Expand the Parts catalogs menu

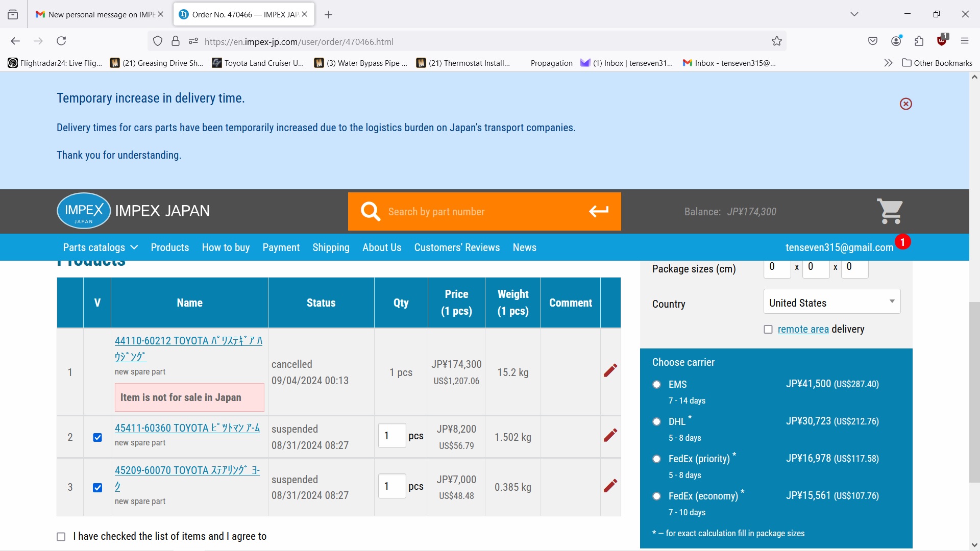101,247
